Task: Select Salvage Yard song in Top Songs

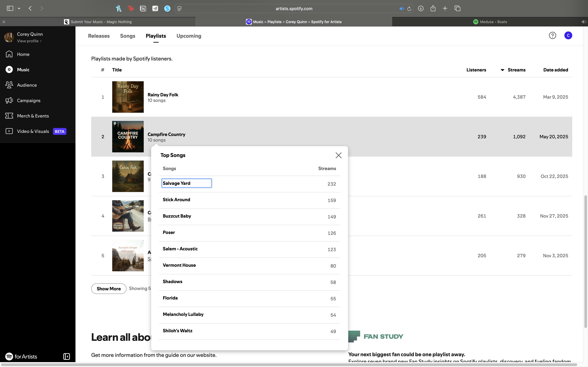Action: coord(176,183)
